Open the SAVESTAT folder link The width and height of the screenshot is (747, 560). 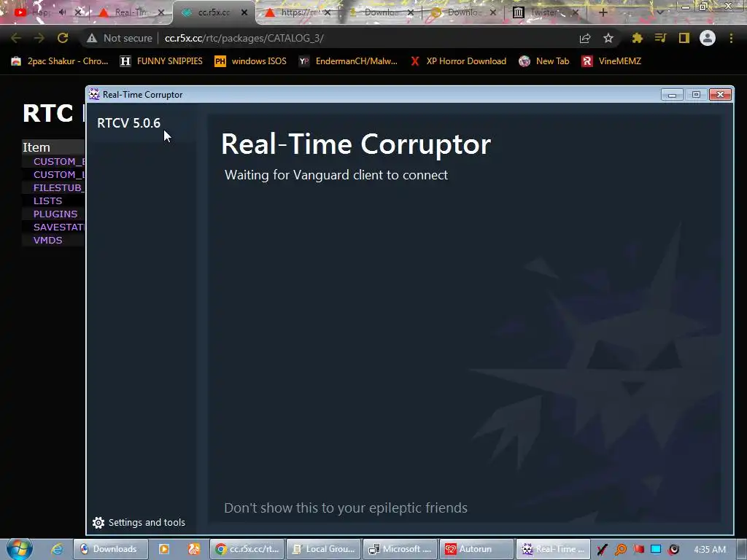[59, 227]
